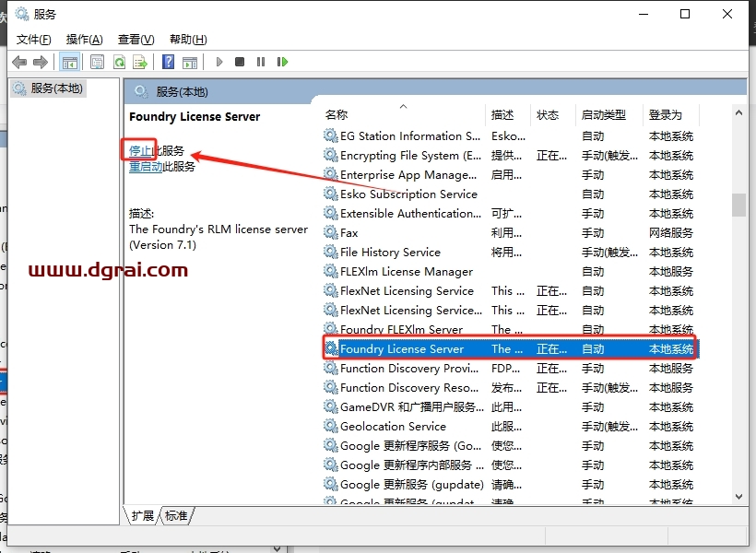Select Google 更新服务 (gupdate) row
The height and width of the screenshot is (553, 756).
tap(509, 484)
